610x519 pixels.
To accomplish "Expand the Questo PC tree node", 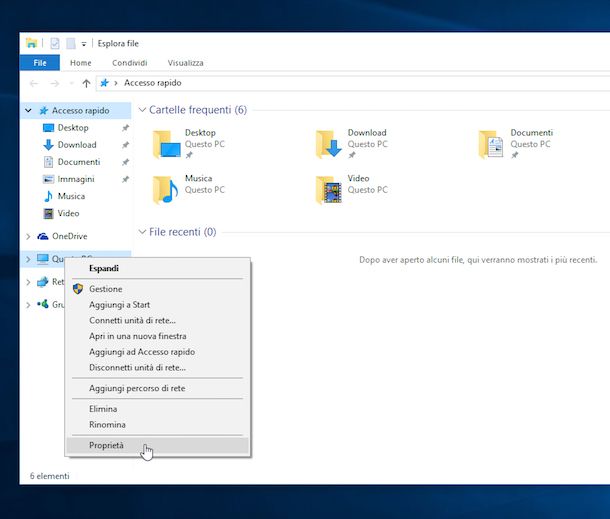I will tap(28, 259).
